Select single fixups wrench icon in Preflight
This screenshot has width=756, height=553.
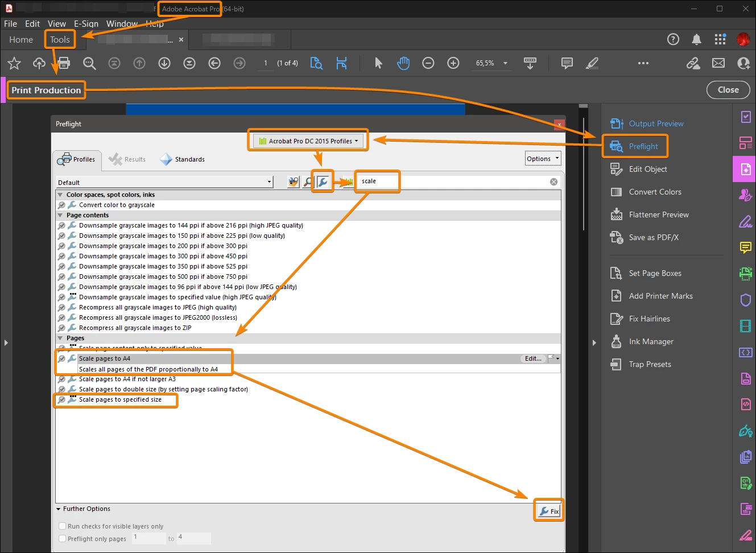click(323, 182)
